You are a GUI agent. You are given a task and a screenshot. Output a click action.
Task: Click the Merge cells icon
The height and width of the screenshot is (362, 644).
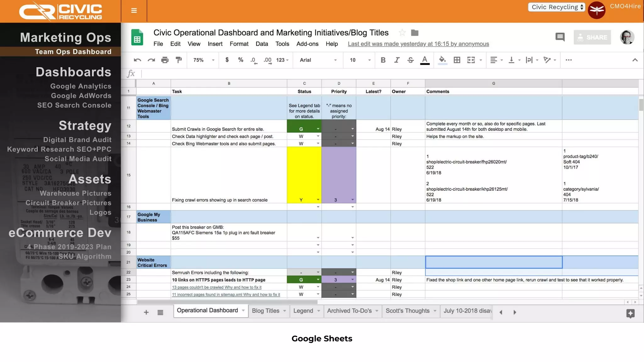(x=471, y=60)
